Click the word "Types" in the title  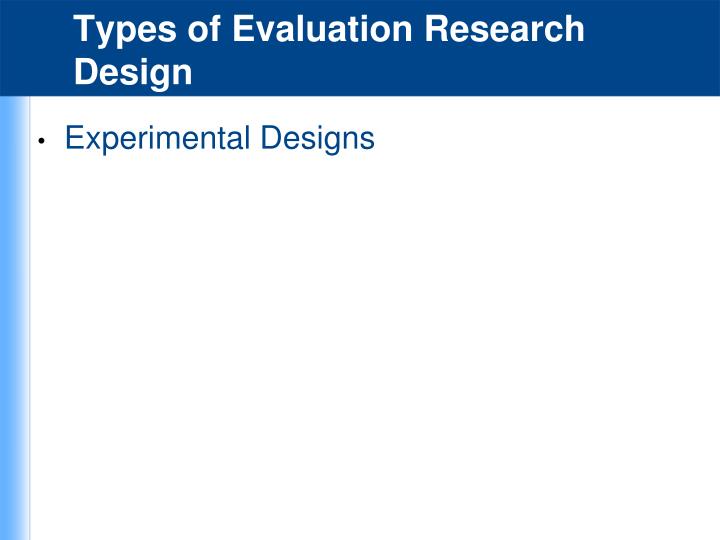point(125,30)
